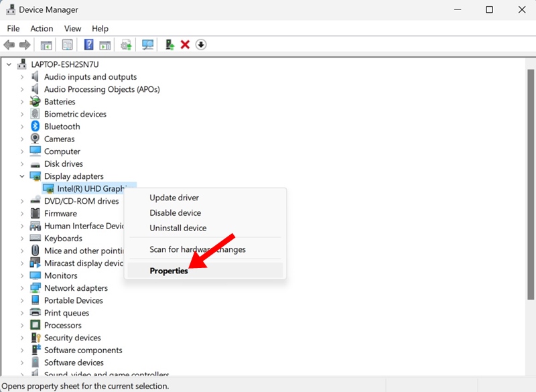The image size is (536, 392).
Task: Click the LAPTOP-ESH2SN7U computer root icon
Action: click(22, 64)
